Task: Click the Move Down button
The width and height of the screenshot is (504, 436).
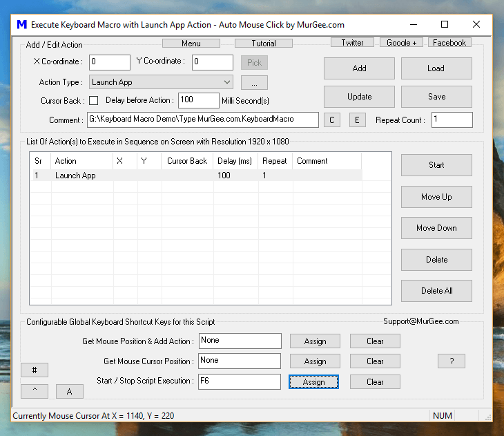Action: click(436, 228)
